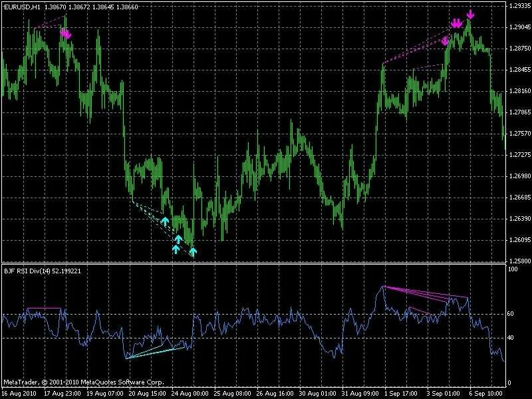
Task: Click the 1 Sep 17:00 time label
Action: (402, 394)
